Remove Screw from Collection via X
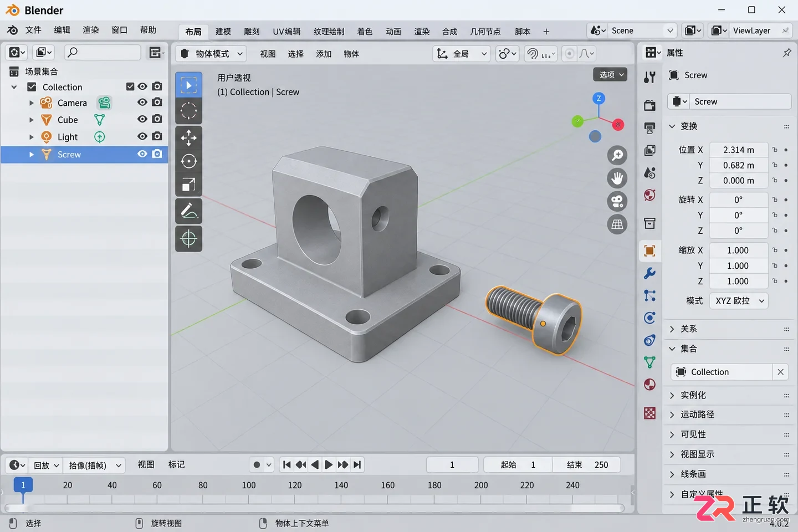The height and width of the screenshot is (532, 798). [x=781, y=372]
